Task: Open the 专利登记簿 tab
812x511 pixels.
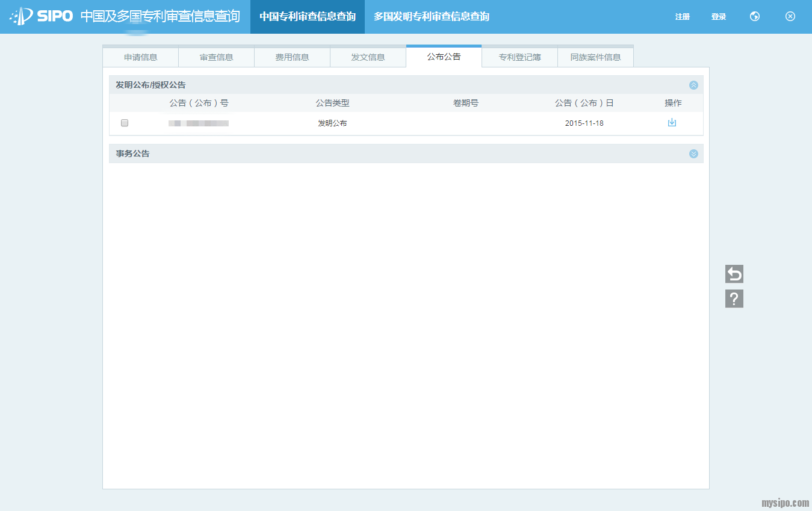Action: tap(519, 57)
